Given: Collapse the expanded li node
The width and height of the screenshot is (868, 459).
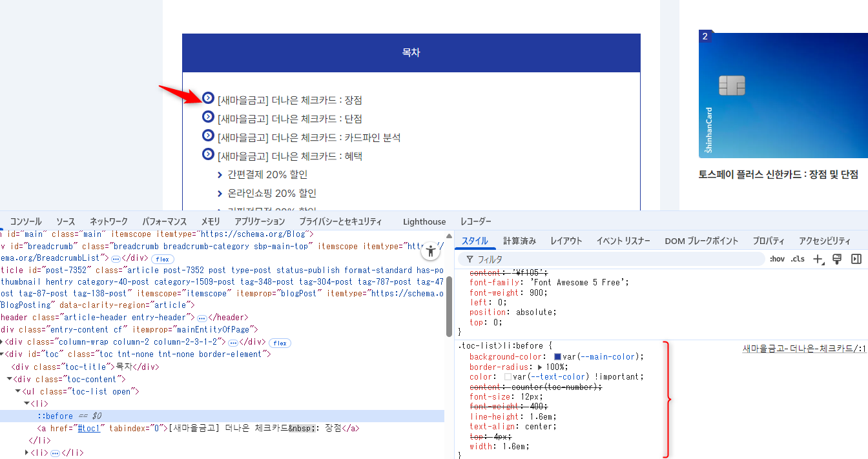Looking at the screenshot, I should [x=26, y=404].
